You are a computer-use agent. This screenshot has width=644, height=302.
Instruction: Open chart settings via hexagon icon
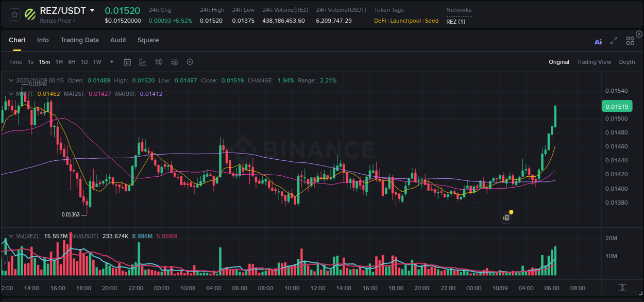point(189,62)
